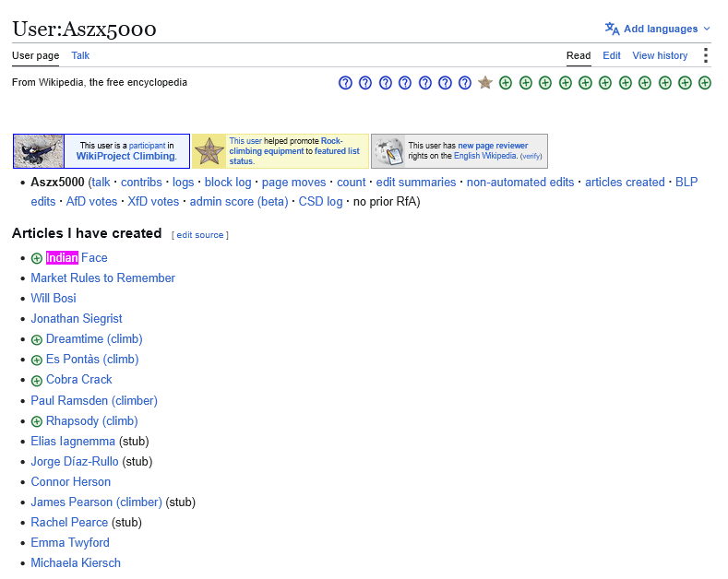Open the CSD log link
The width and height of the screenshot is (728, 579).
point(320,202)
